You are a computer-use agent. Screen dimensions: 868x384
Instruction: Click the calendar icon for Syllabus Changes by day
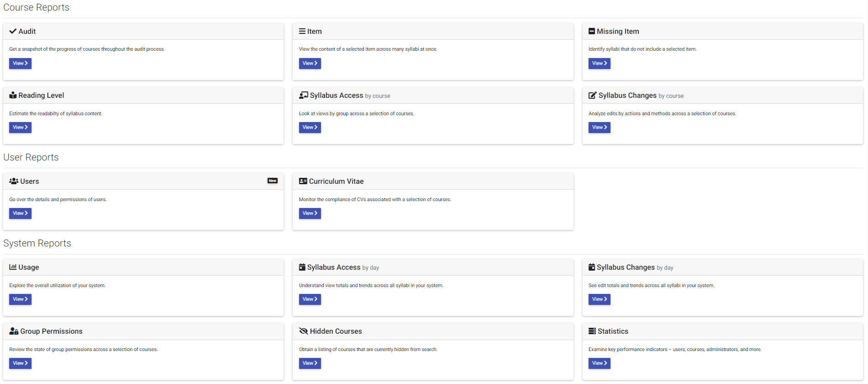click(x=592, y=267)
